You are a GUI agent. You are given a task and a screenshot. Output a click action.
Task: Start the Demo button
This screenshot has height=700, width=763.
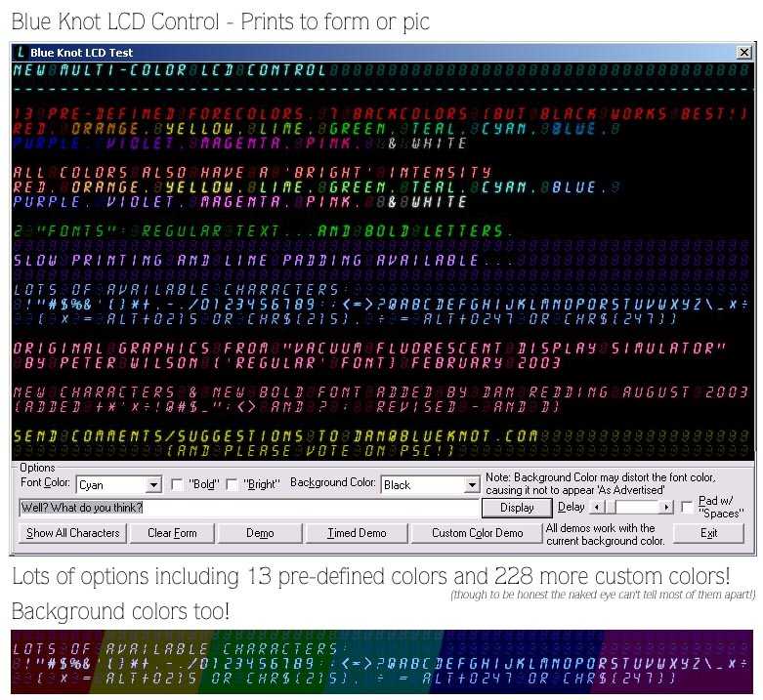click(260, 533)
